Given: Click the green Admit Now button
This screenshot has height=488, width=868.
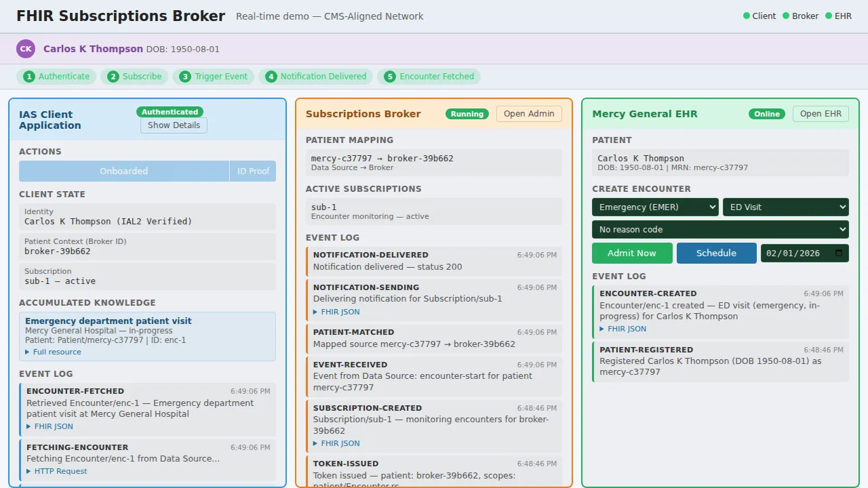Looking at the screenshot, I should tap(632, 253).
